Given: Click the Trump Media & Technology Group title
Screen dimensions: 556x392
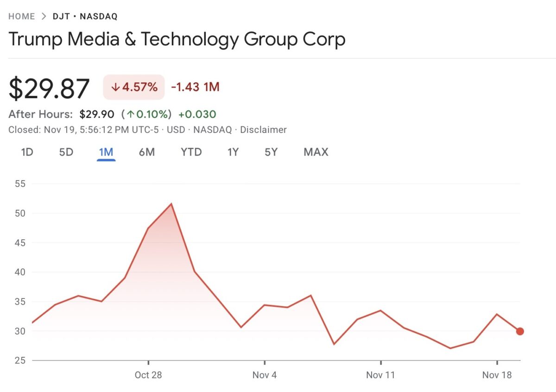Looking at the screenshot, I should 177,40.
